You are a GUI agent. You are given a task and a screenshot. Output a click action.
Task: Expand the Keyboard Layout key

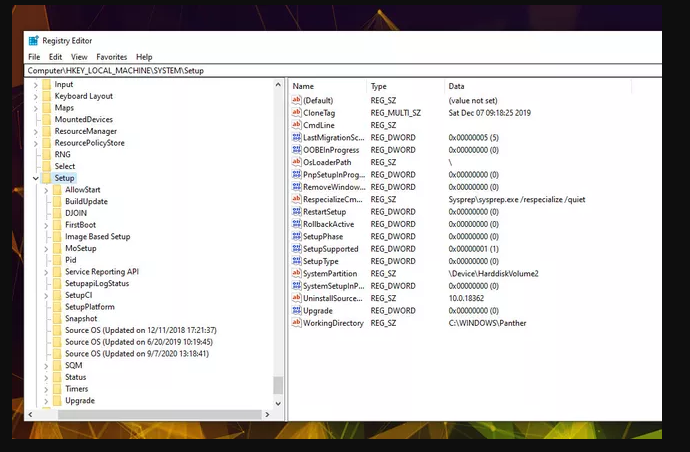pyautogui.click(x=36, y=96)
